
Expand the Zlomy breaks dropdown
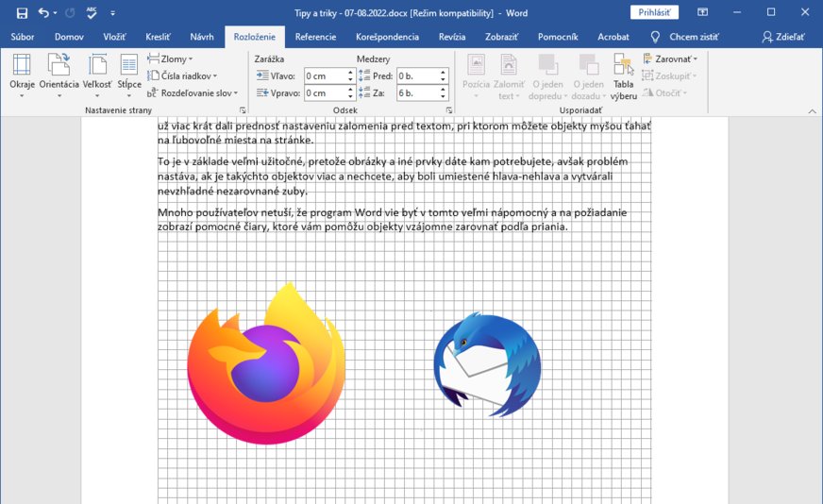(x=173, y=59)
